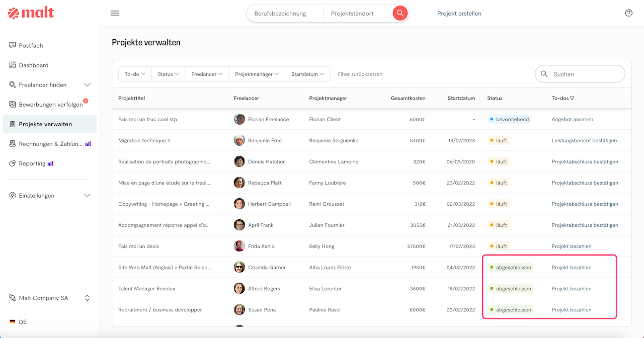Click the Rechnungen & Zahlungen icon
The image size is (644, 338).
(13, 144)
